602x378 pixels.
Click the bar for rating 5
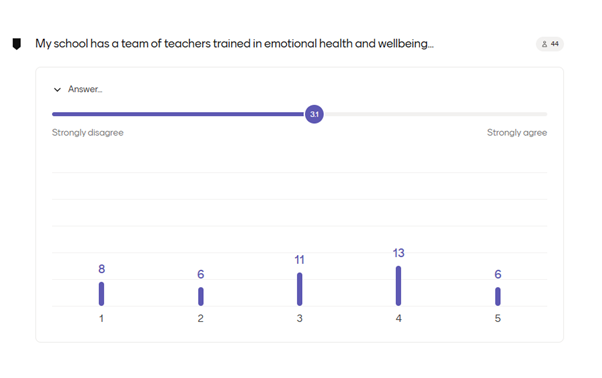(498, 297)
